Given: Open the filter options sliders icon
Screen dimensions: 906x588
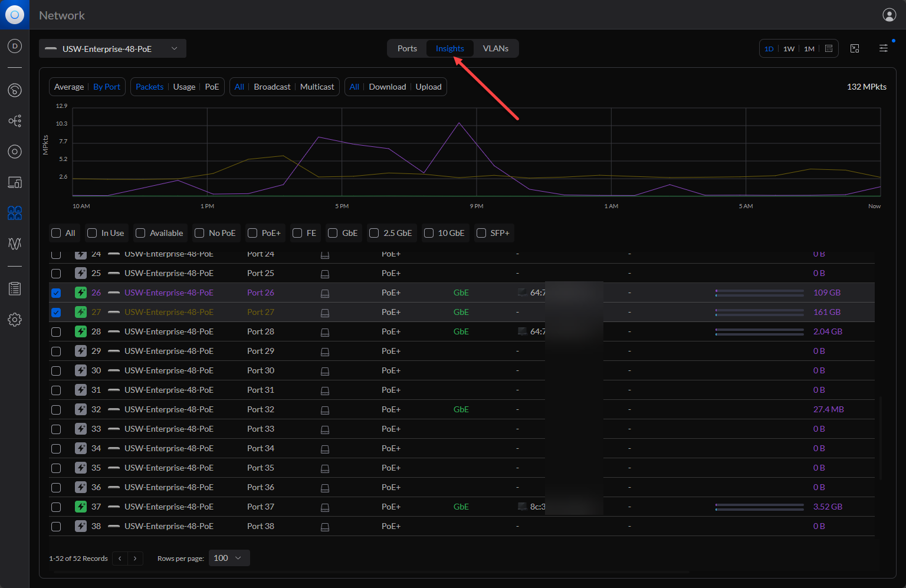Looking at the screenshot, I should click(x=883, y=48).
